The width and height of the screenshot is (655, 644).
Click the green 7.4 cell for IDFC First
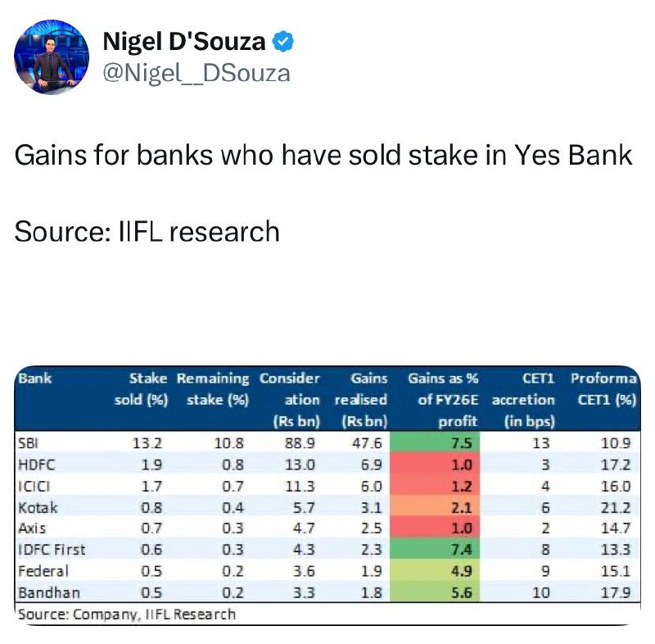point(435,549)
